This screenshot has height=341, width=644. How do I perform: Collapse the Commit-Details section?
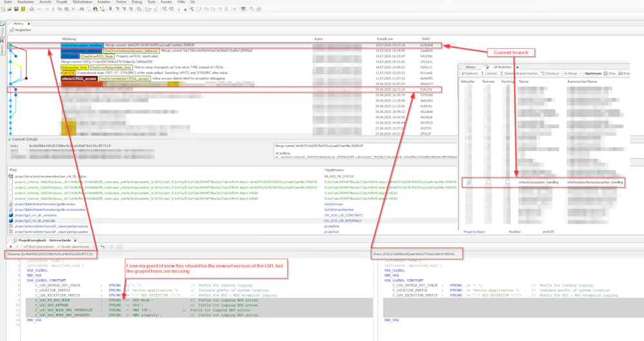tap(9, 139)
